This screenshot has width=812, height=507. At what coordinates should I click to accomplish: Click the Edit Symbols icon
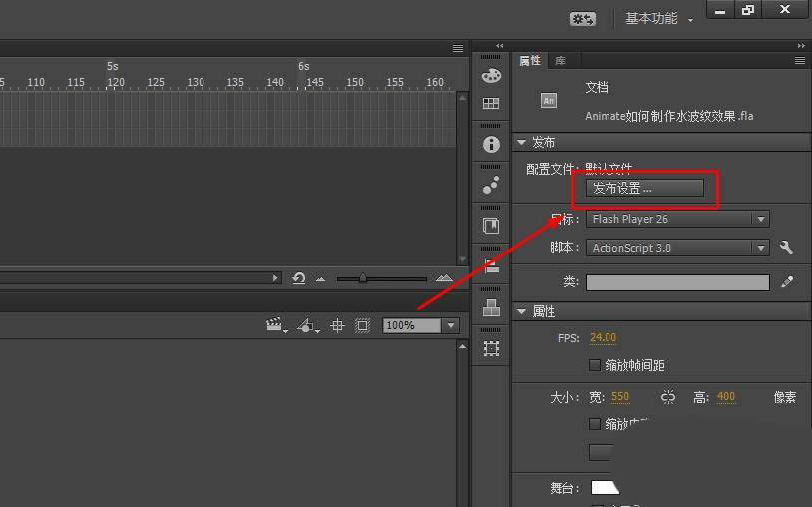[307, 325]
